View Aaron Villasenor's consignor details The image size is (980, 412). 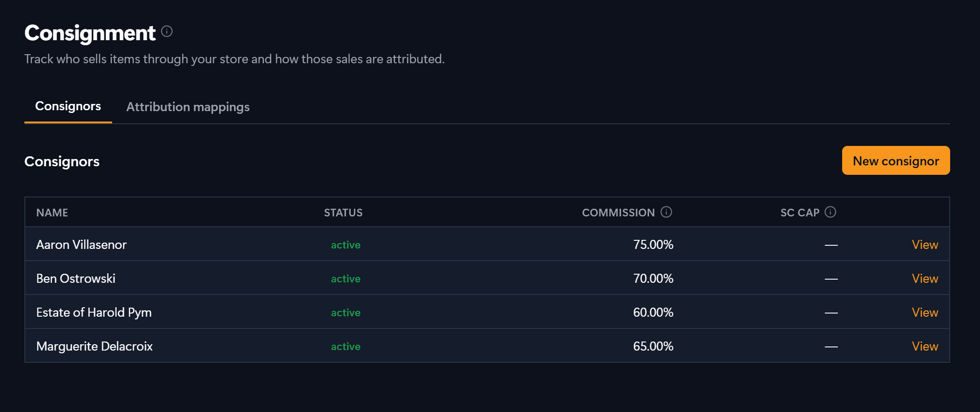925,244
